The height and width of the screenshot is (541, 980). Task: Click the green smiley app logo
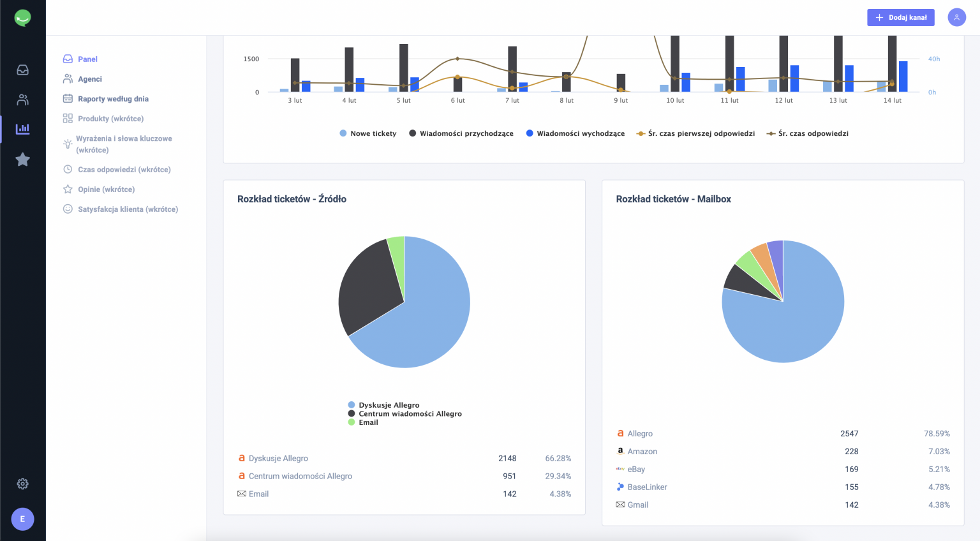point(22,18)
